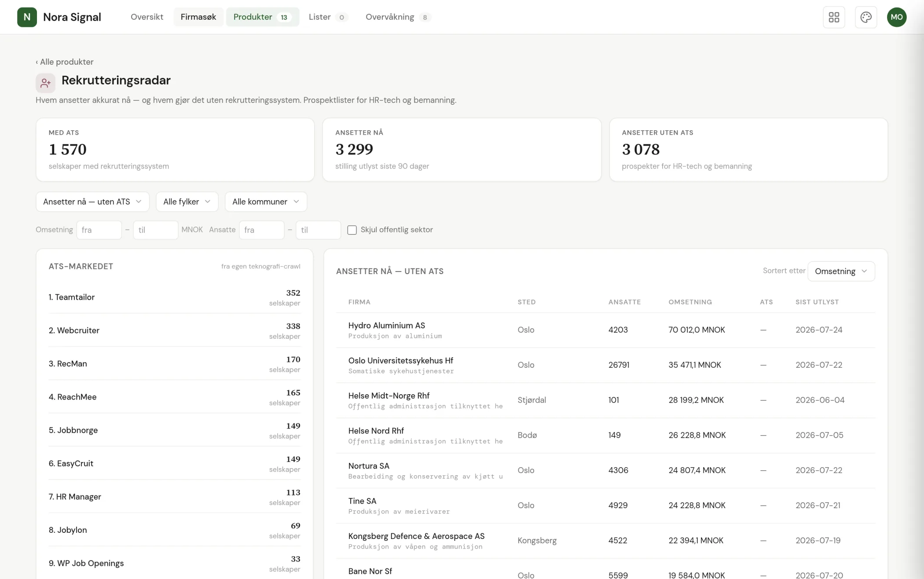Select RecMan in ATS-markedet list

(x=175, y=364)
